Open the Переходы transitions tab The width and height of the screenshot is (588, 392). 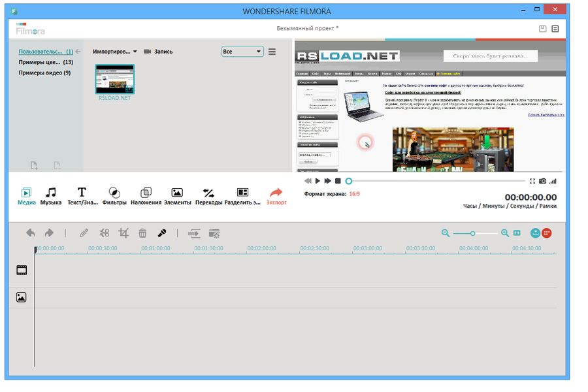click(209, 196)
